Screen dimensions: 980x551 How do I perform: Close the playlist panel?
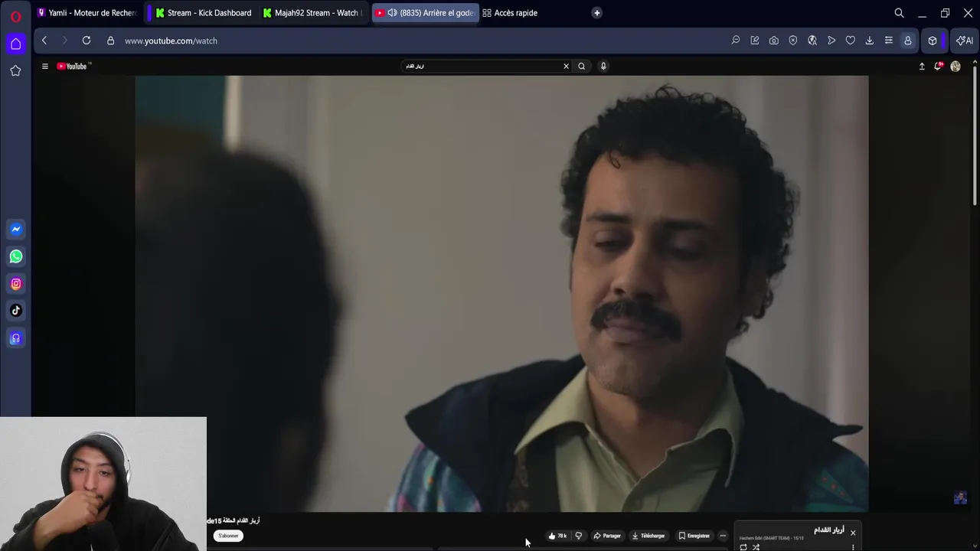tap(853, 533)
